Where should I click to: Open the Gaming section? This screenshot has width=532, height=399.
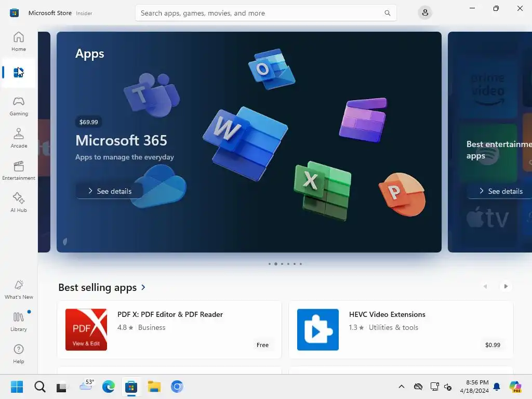[19, 106]
